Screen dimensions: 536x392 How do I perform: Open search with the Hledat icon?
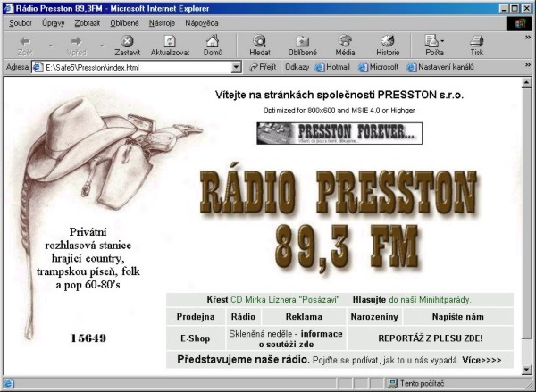(x=259, y=41)
